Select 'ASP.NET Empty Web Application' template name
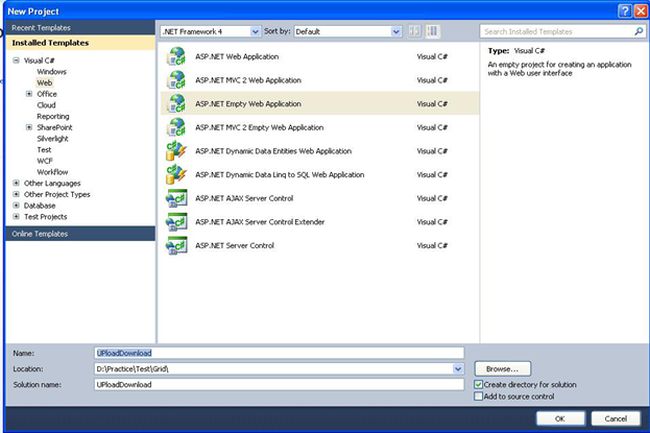The width and height of the screenshot is (650, 433). pyautogui.click(x=248, y=104)
